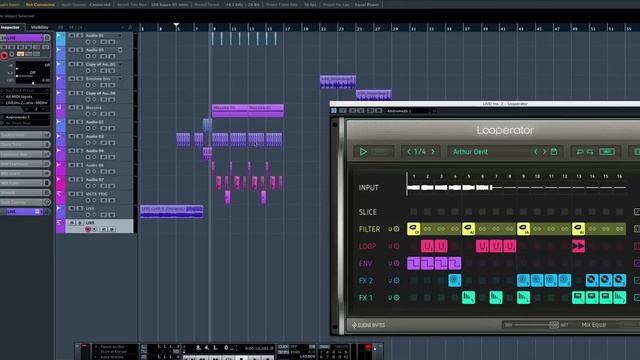Select the FX 2 cell at step 16

(x=620, y=280)
